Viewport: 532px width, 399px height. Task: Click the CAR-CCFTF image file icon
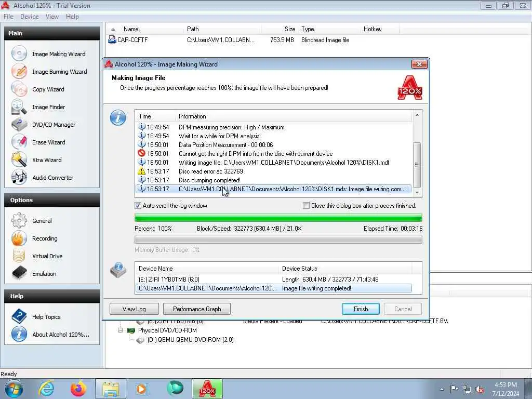click(112, 39)
